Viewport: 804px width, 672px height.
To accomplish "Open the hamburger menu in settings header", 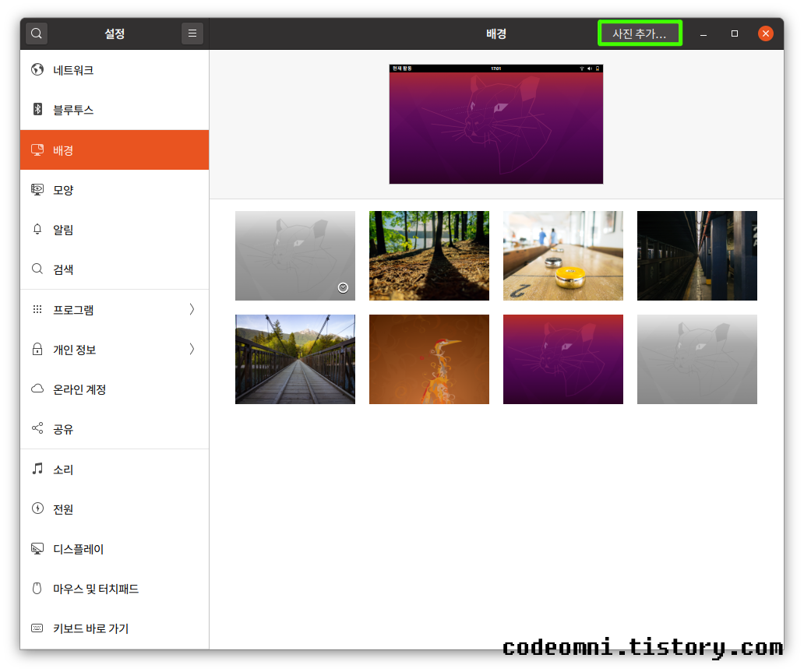I will pyautogui.click(x=192, y=33).
